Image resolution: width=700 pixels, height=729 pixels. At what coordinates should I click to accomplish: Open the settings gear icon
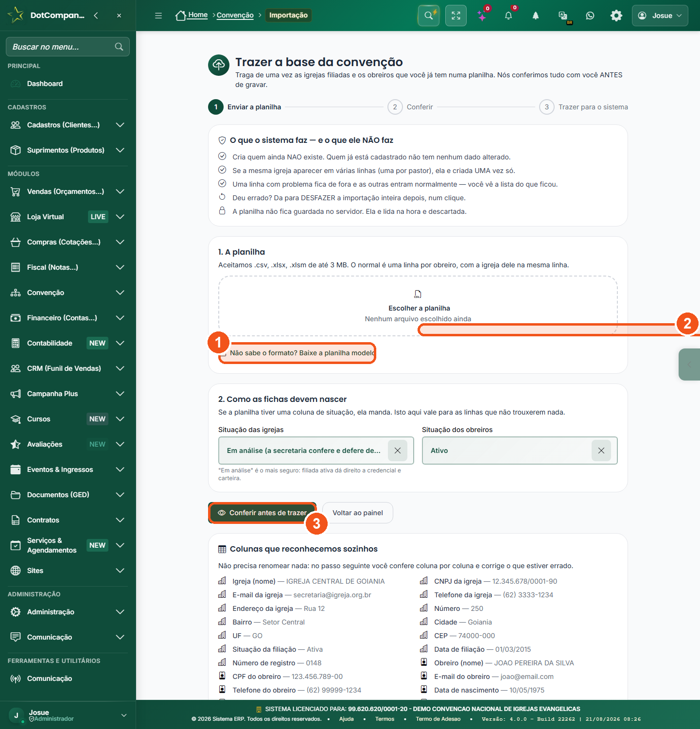point(616,16)
